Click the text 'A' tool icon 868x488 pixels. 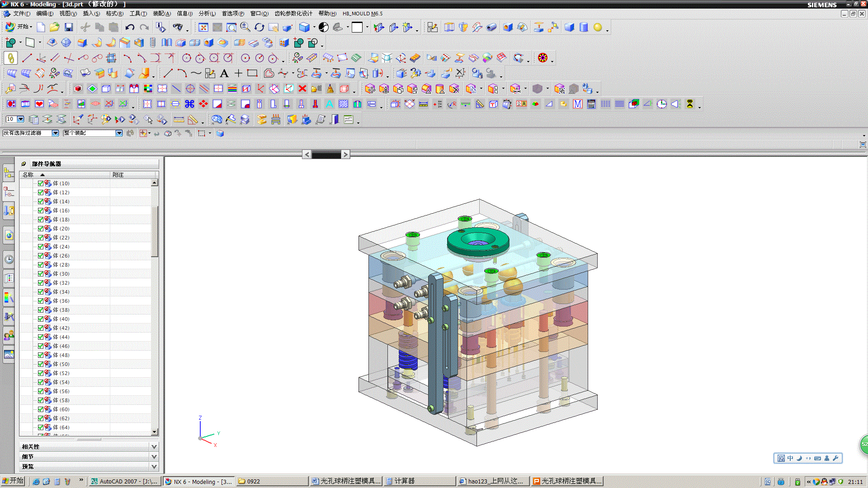[x=224, y=73]
